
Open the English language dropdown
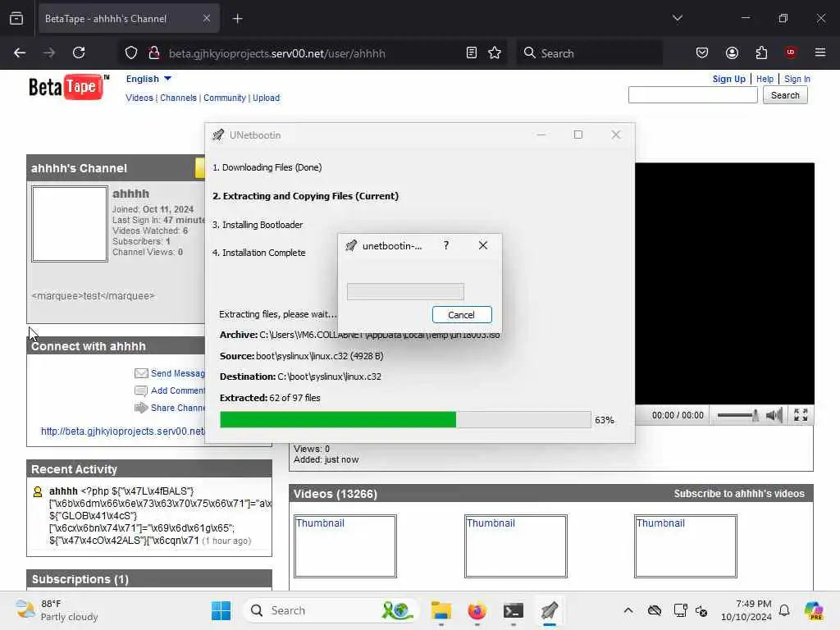click(148, 79)
